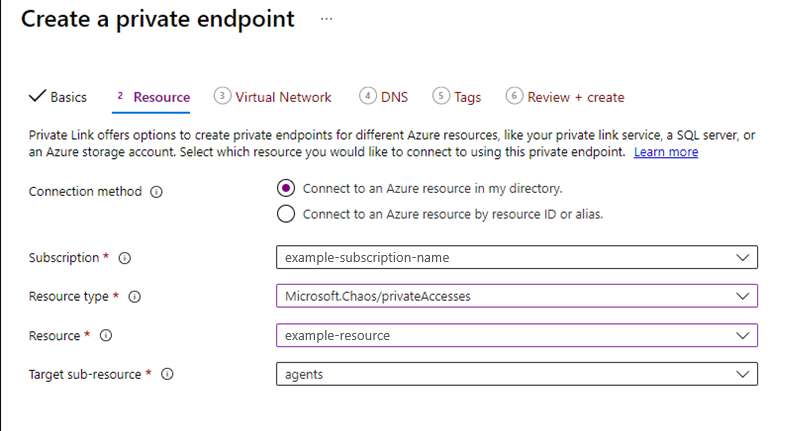Follow the Learn more link
This screenshot has height=431, width=788.
pos(666,152)
